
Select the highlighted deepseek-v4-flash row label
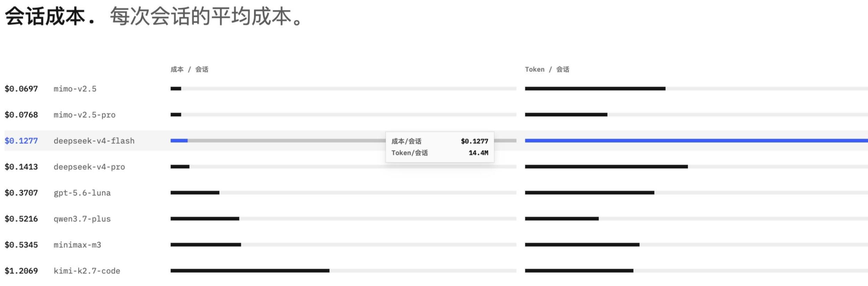click(x=94, y=141)
